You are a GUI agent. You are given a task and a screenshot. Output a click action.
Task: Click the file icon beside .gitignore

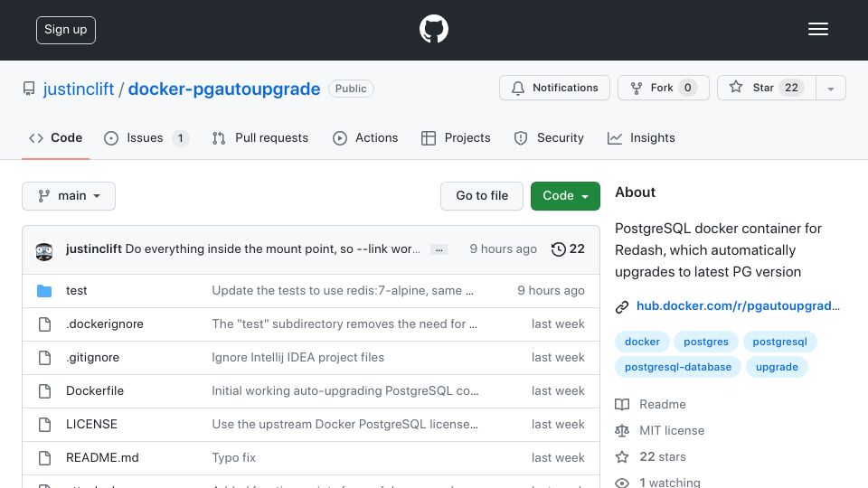45,358
